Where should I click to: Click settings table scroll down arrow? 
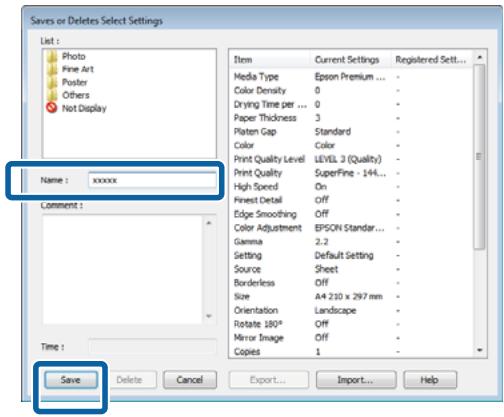pos(479,350)
